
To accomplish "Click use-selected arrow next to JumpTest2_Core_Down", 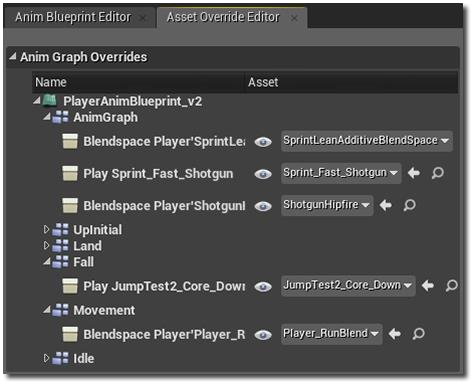I will pos(428,285).
